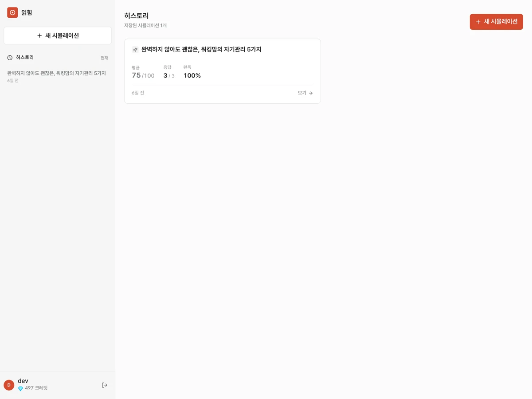
Task: Click the arrow icon next to 보기
Action: (311, 93)
